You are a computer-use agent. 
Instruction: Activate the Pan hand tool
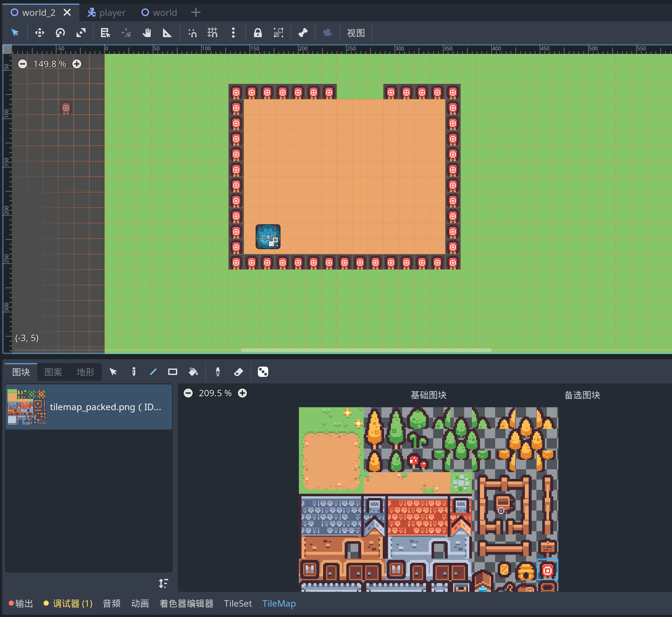147,33
